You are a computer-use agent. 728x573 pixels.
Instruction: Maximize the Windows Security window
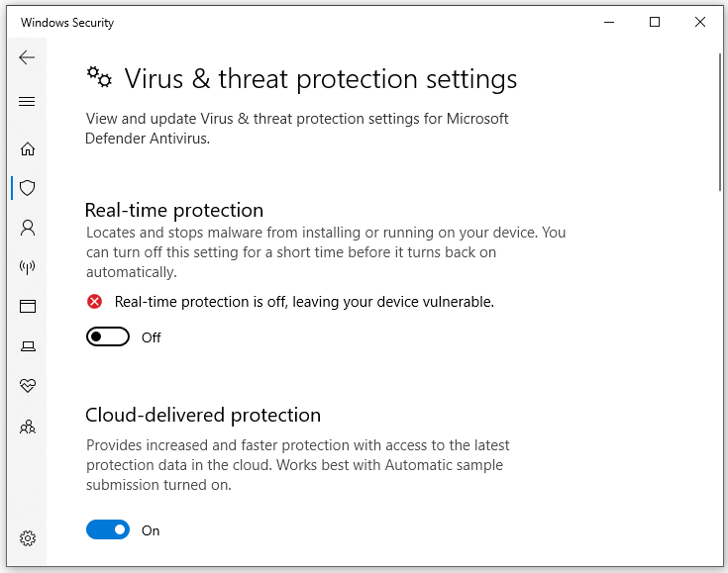[655, 22]
